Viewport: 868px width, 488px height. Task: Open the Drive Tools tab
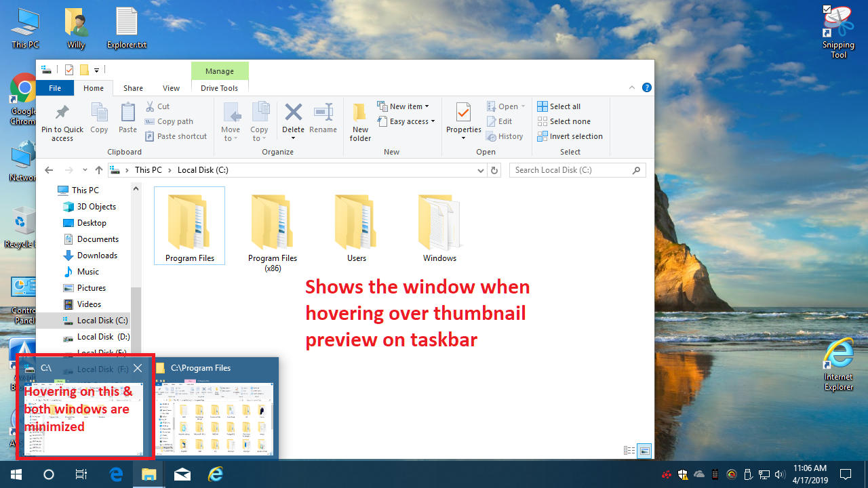(x=220, y=88)
